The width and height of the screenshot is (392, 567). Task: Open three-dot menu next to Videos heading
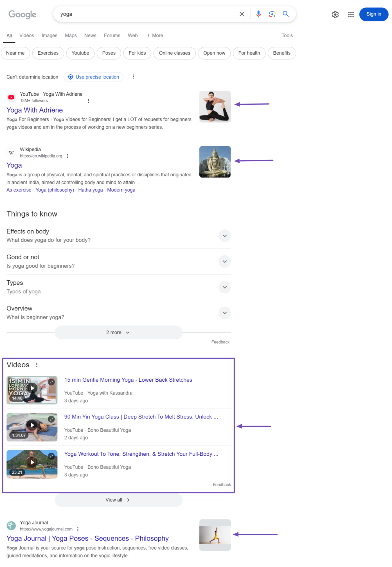point(37,365)
